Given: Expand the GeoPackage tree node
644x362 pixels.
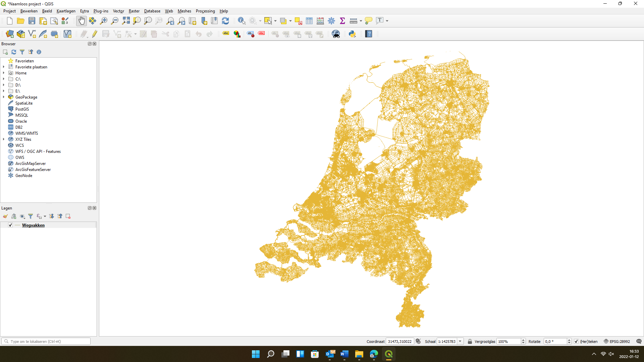Looking at the screenshot, I should 4,97.
